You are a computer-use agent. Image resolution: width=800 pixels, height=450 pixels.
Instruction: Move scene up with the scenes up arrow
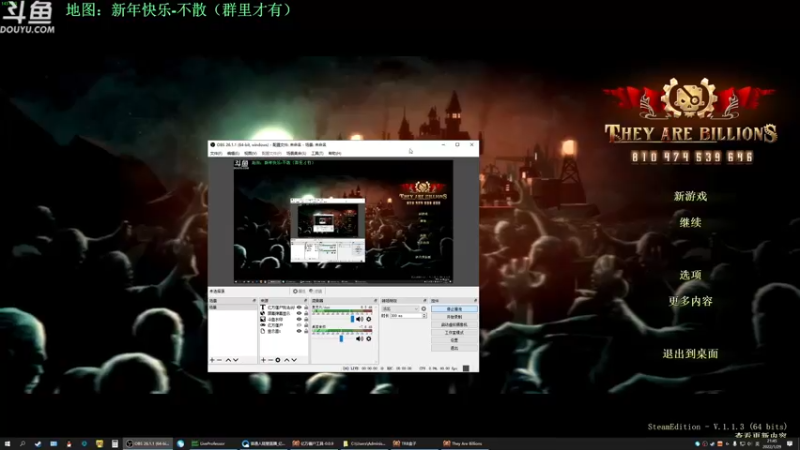(228, 360)
